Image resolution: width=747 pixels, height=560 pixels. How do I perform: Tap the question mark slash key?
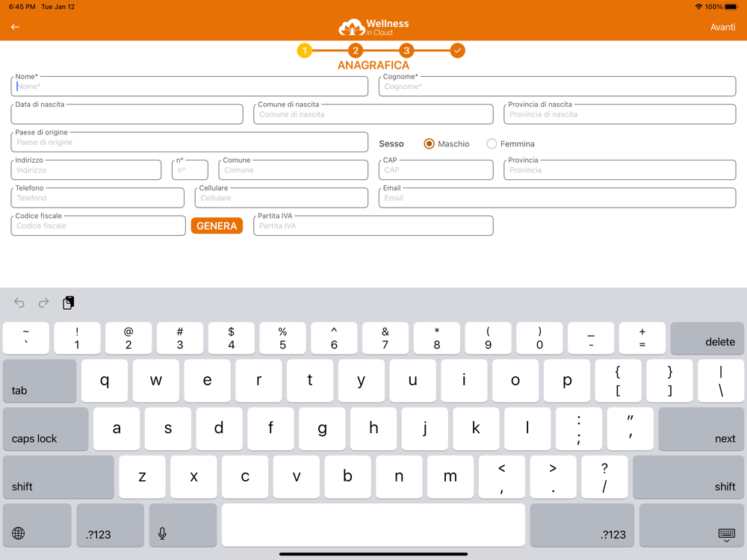604,477
